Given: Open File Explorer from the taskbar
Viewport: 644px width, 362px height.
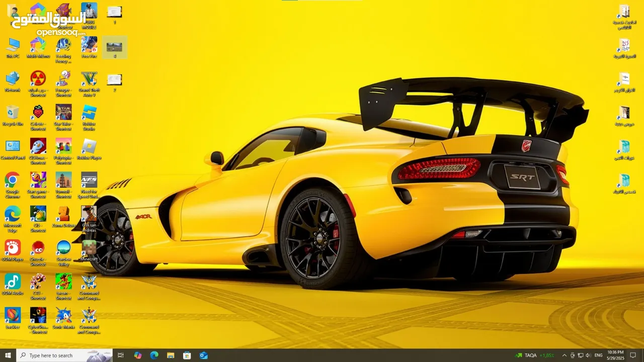Looking at the screenshot, I should (171, 355).
